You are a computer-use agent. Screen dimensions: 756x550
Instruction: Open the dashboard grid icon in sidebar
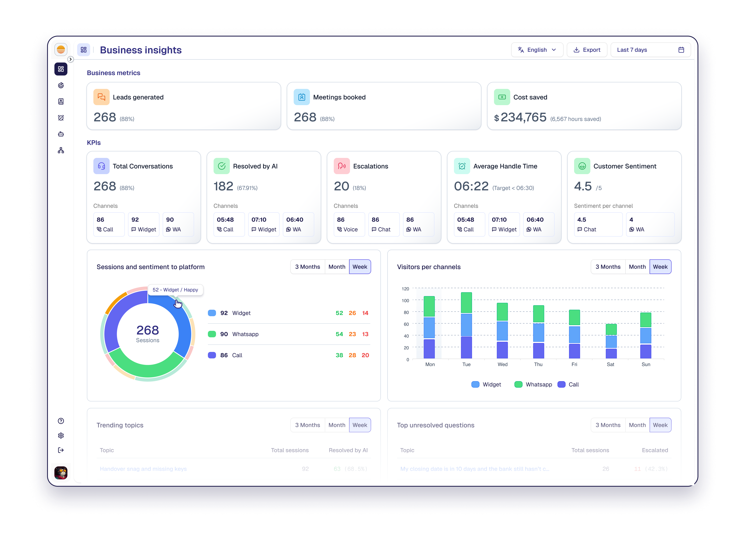(61, 69)
